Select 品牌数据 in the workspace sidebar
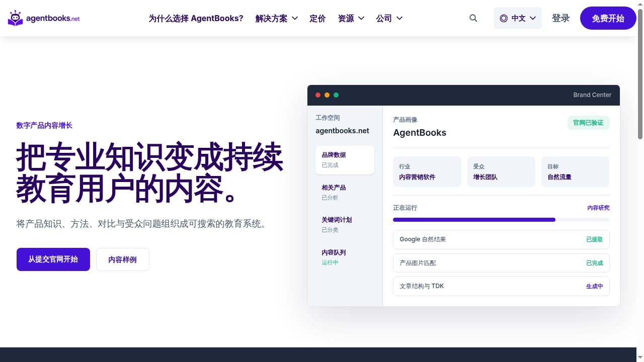This screenshot has height=362, width=644. [x=345, y=160]
